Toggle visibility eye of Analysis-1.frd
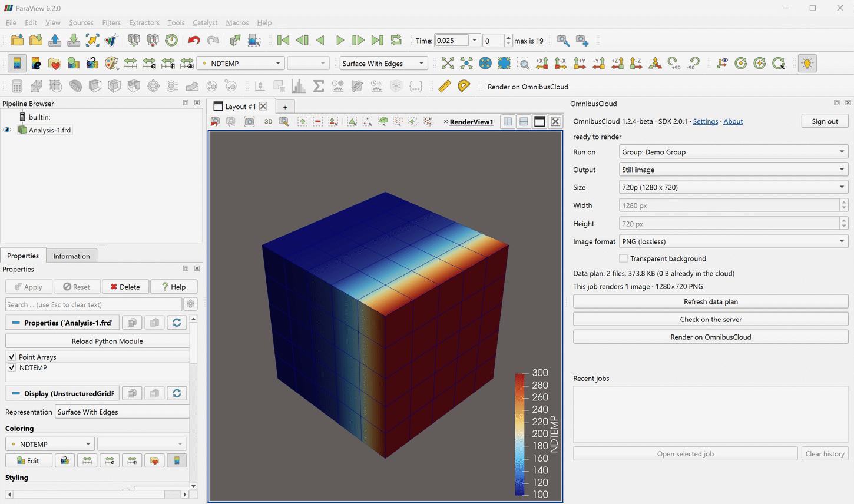This screenshot has width=854, height=504. 7,130
